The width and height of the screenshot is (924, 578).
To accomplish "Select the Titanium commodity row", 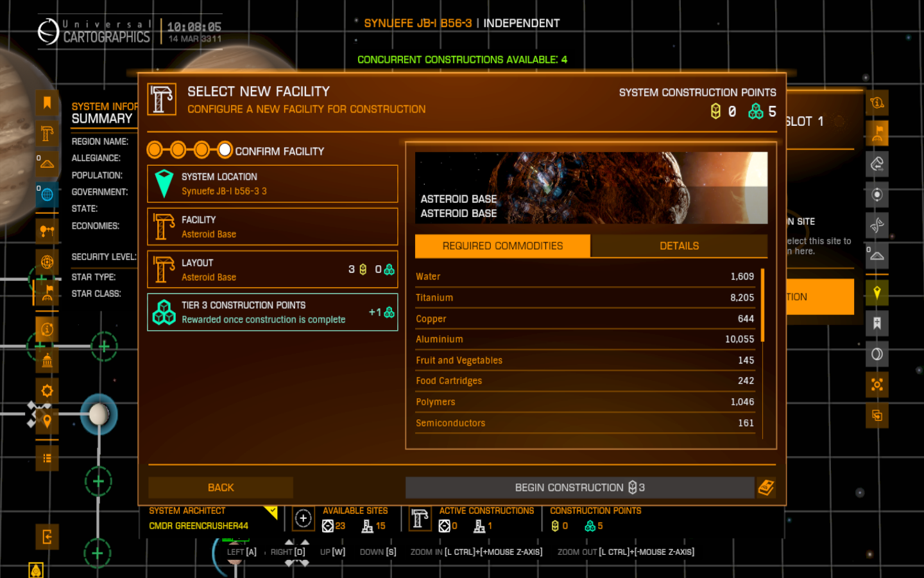I will pyautogui.click(x=585, y=297).
